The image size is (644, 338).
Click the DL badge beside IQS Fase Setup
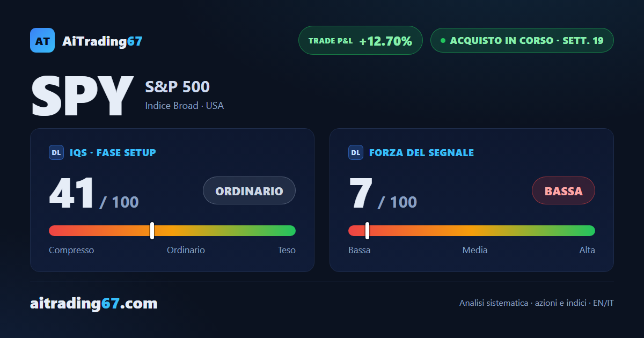[56, 152]
